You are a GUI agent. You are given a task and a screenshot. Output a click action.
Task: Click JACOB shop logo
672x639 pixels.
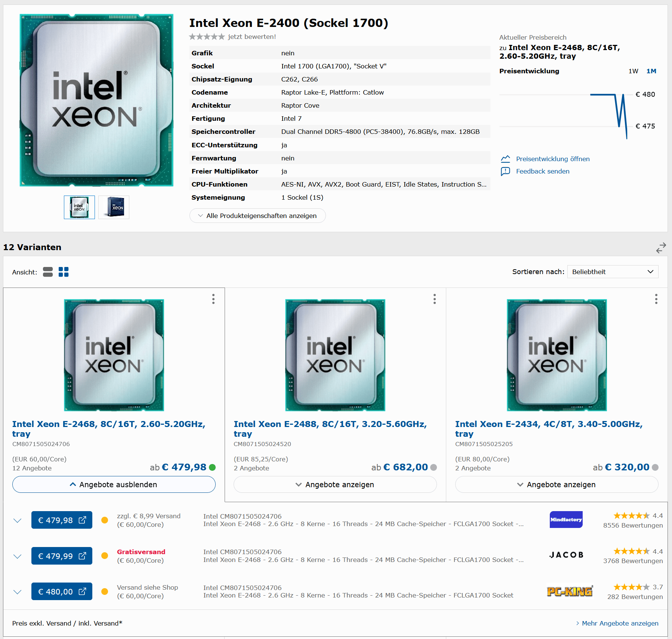tap(566, 555)
